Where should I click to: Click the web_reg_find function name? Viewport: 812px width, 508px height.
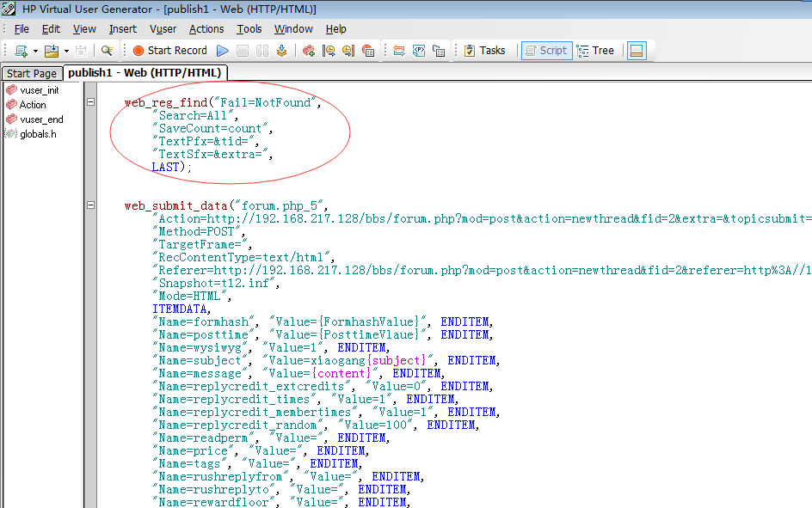[166, 103]
